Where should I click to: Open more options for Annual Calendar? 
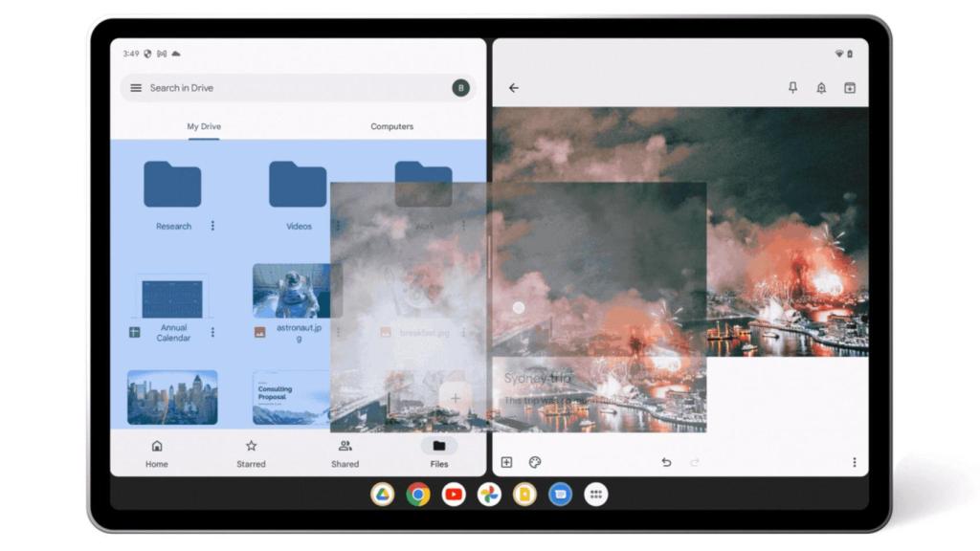[x=212, y=333]
